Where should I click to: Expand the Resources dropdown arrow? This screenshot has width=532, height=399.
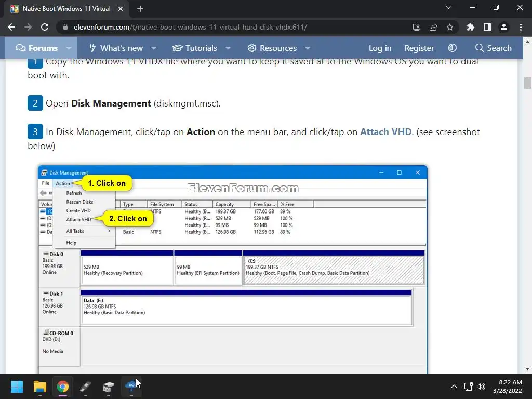(x=308, y=48)
